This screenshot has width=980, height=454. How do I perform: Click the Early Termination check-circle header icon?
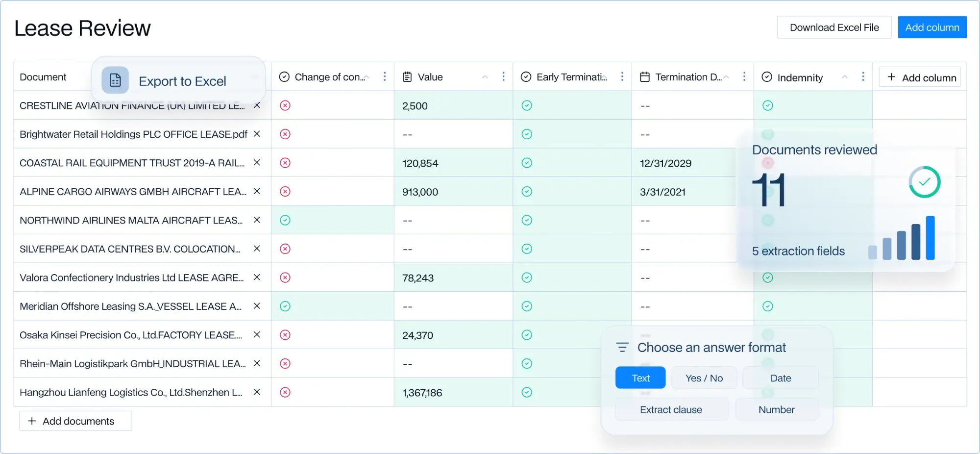pyautogui.click(x=526, y=77)
